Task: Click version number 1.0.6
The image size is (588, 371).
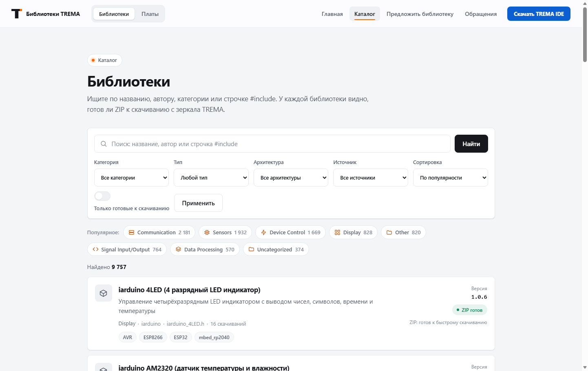Action: pyautogui.click(x=479, y=297)
